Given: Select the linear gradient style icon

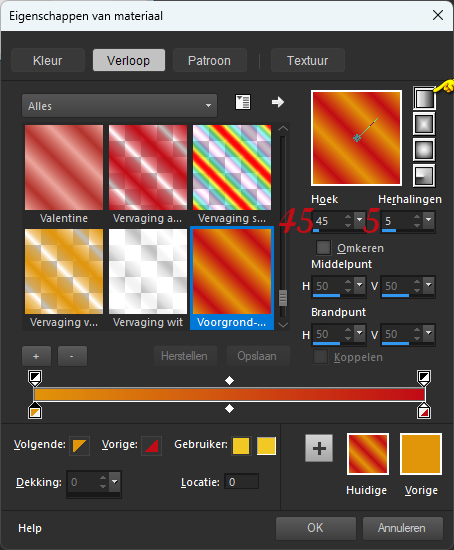Looking at the screenshot, I should click(424, 99).
